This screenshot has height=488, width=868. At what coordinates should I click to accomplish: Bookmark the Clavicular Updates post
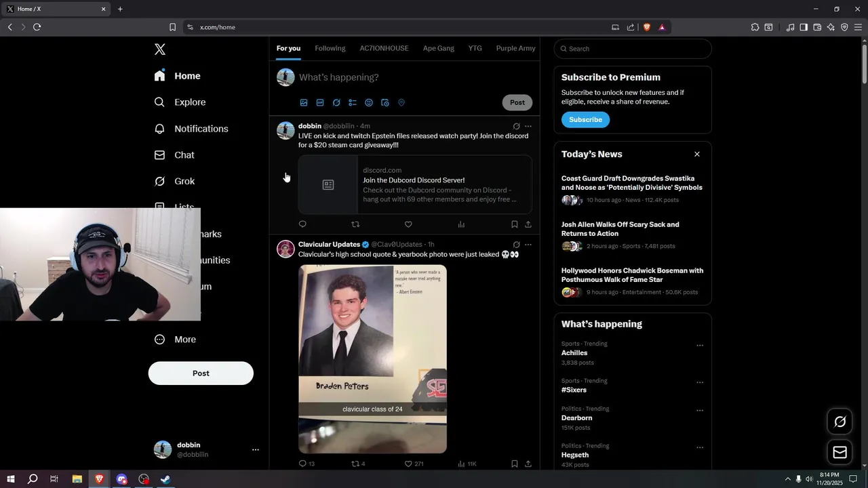pos(515,464)
